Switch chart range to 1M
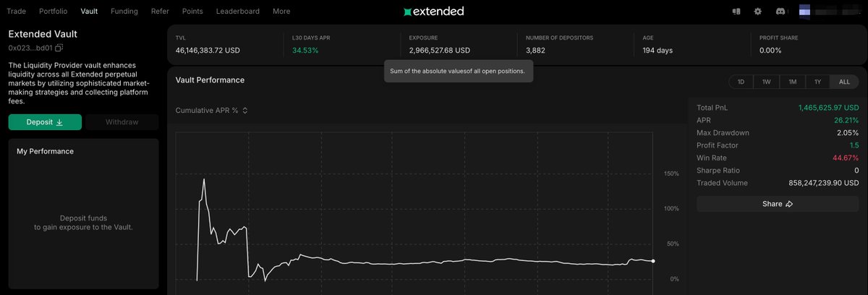The image size is (868, 295). coord(792,82)
